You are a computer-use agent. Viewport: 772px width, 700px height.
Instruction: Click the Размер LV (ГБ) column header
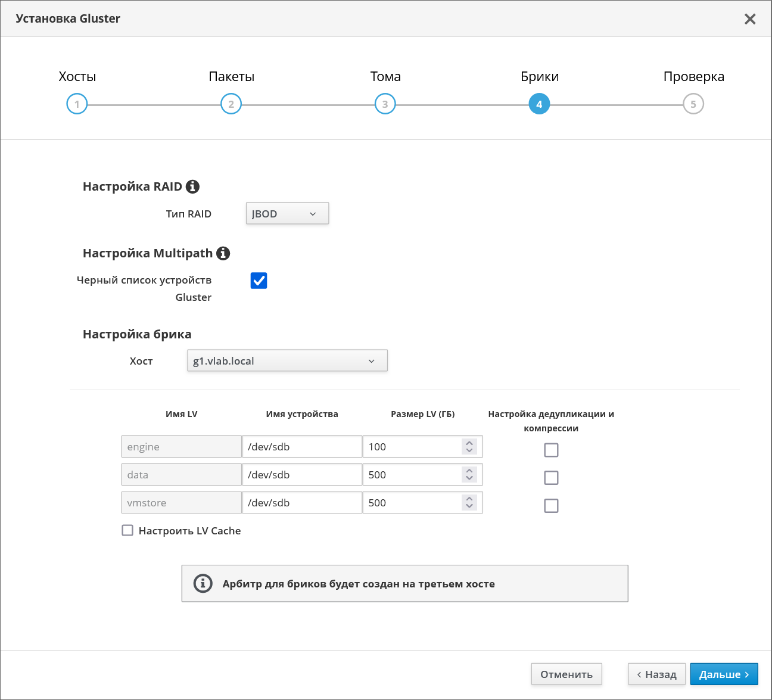[x=423, y=414]
